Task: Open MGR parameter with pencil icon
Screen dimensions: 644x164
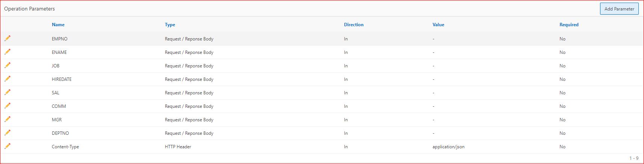Action: pyautogui.click(x=8, y=119)
